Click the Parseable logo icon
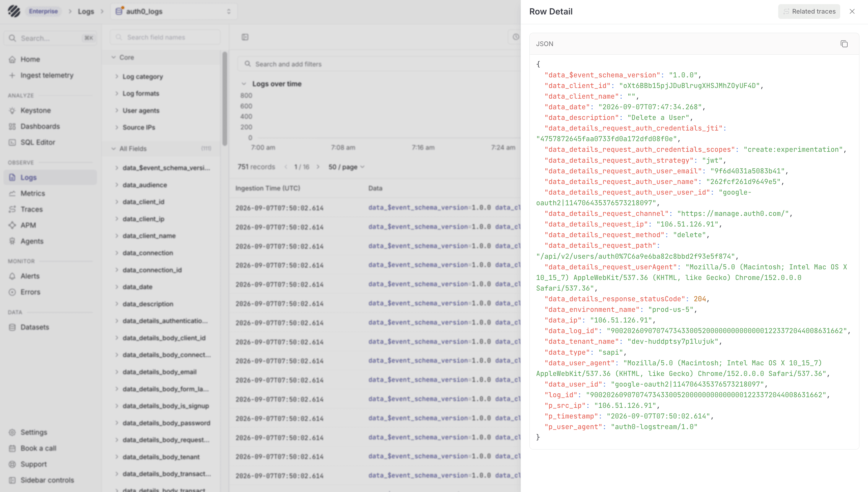868x492 pixels. 14,11
